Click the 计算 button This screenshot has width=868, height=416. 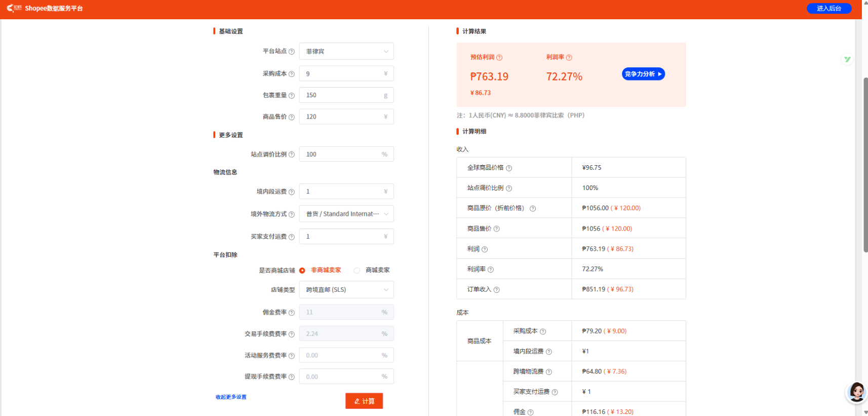[x=364, y=401]
